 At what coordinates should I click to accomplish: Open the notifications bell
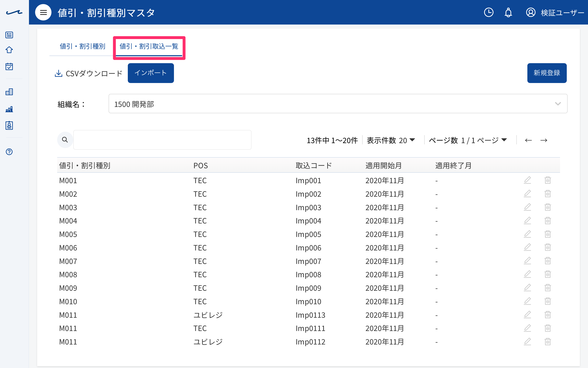tap(508, 12)
